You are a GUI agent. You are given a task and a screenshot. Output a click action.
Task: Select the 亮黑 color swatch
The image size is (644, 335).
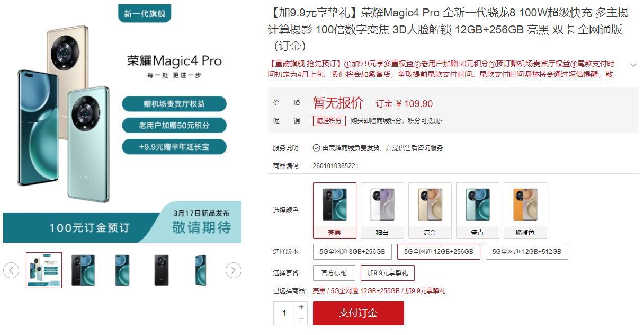click(x=335, y=210)
